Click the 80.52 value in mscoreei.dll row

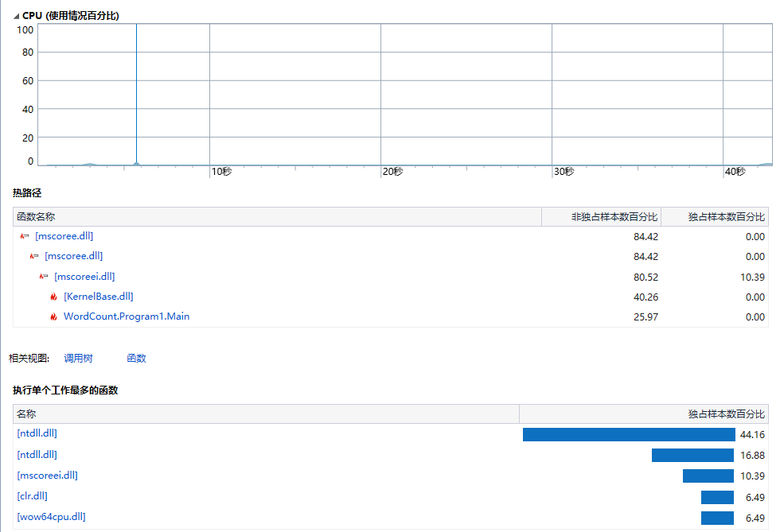[x=645, y=278]
